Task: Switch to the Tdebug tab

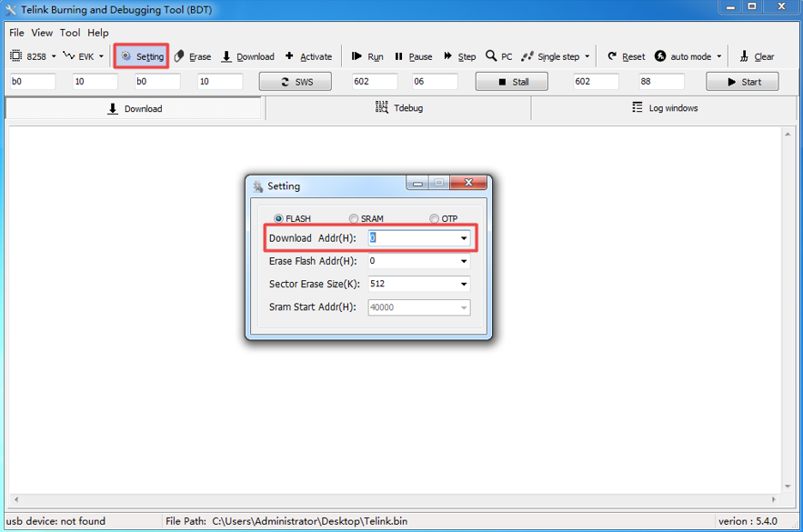Action: pyautogui.click(x=398, y=108)
